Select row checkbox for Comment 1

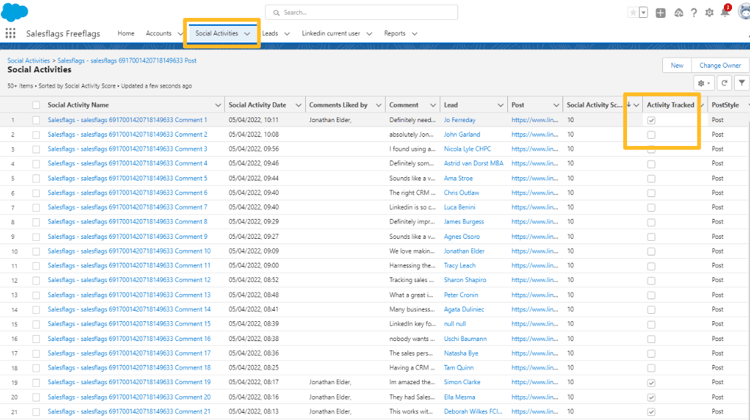click(36, 120)
